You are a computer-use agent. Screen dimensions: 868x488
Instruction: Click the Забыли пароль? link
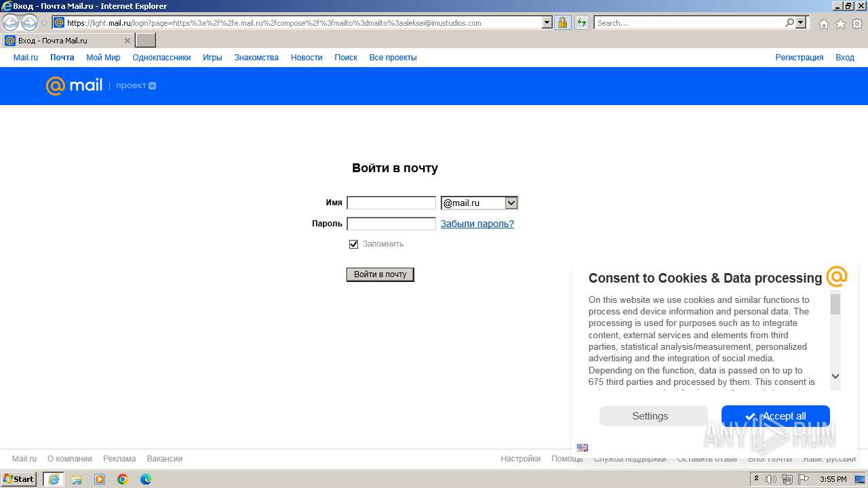[x=477, y=224]
